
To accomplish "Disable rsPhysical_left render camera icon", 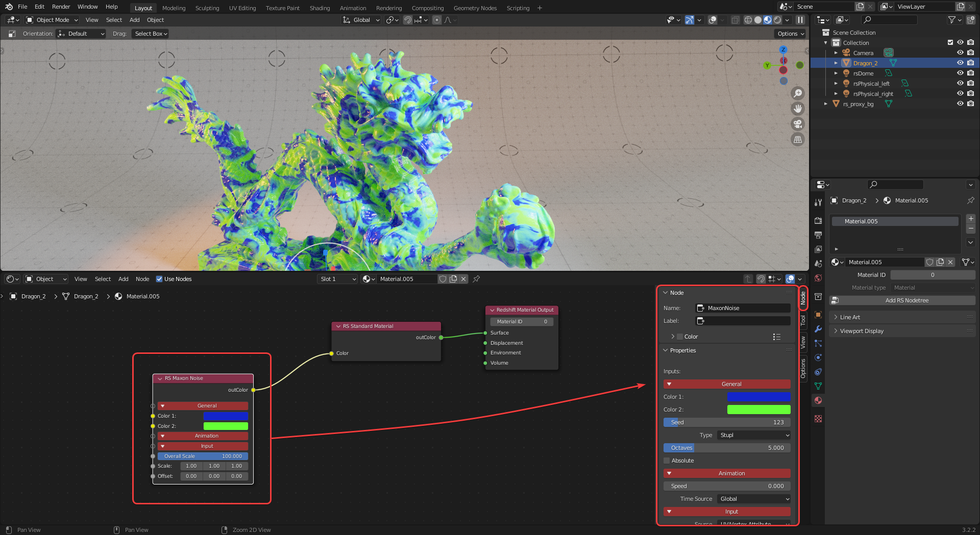I will [x=970, y=84].
